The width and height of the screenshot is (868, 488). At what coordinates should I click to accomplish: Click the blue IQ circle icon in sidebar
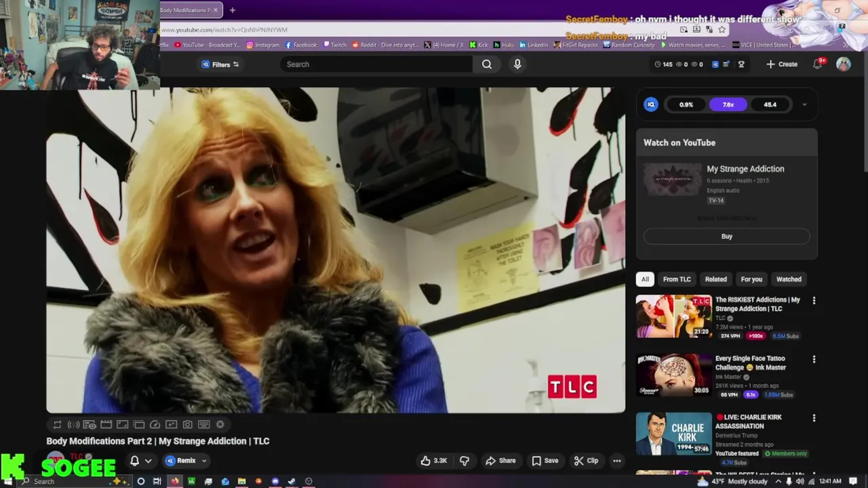[651, 104]
